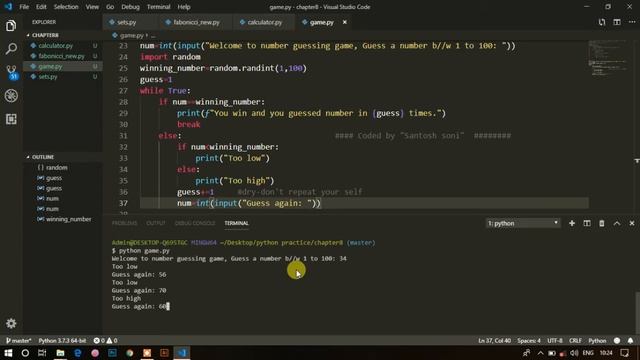640x360 pixels.
Task: Create a new terminal with plus icon
Action: [572, 223]
